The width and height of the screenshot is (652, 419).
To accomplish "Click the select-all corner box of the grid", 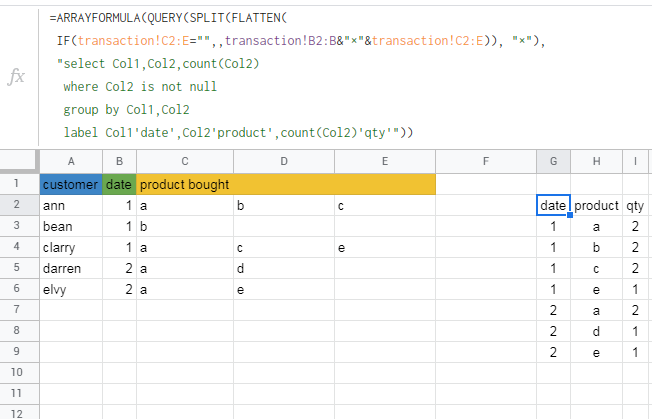I will [19, 161].
